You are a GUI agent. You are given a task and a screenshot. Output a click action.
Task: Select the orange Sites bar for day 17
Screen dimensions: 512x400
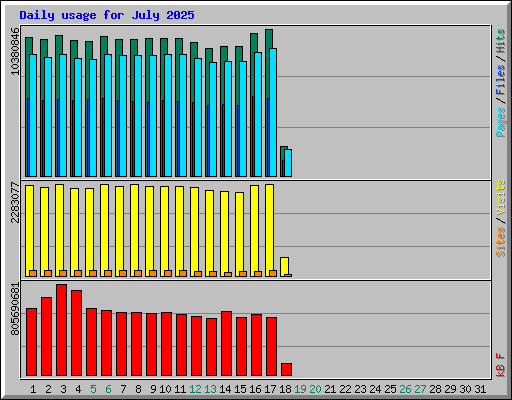click(x=273, y=273)
